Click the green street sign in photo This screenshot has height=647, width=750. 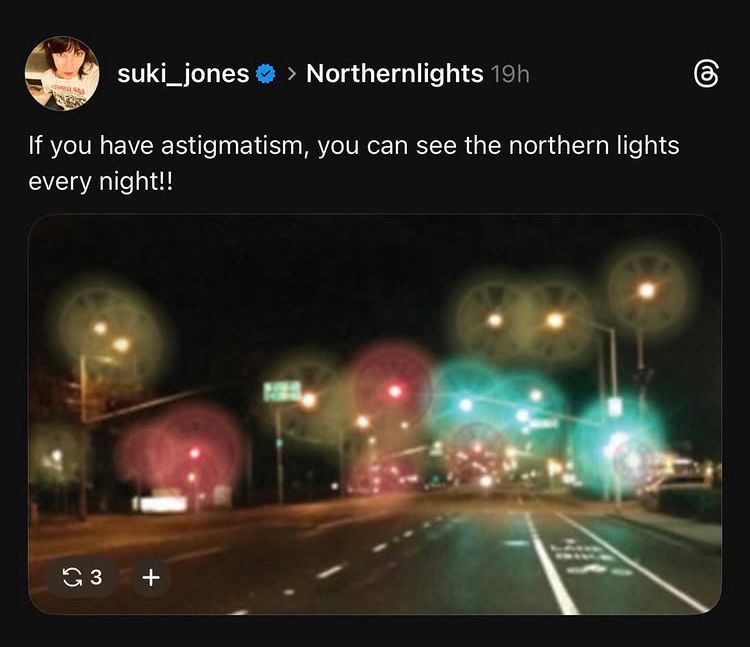pyautogui.click(x=282, y=391)
